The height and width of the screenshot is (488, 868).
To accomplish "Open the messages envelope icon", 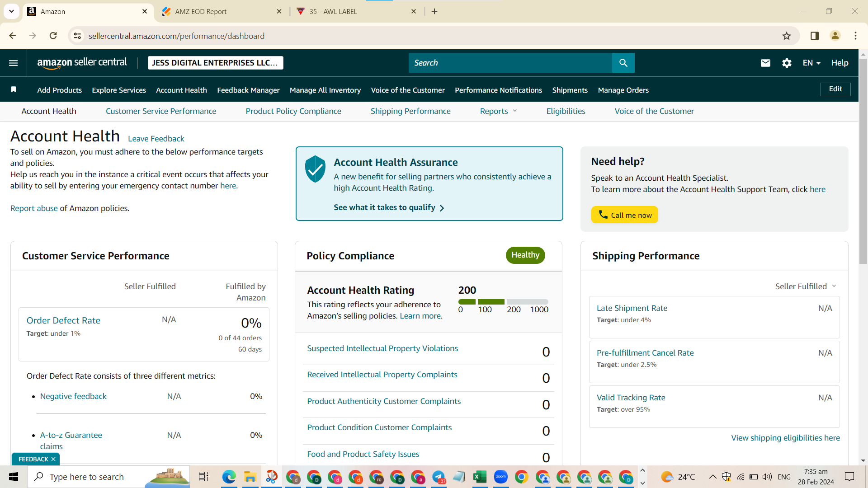I will pyautogui.click(x=765, y=63).
